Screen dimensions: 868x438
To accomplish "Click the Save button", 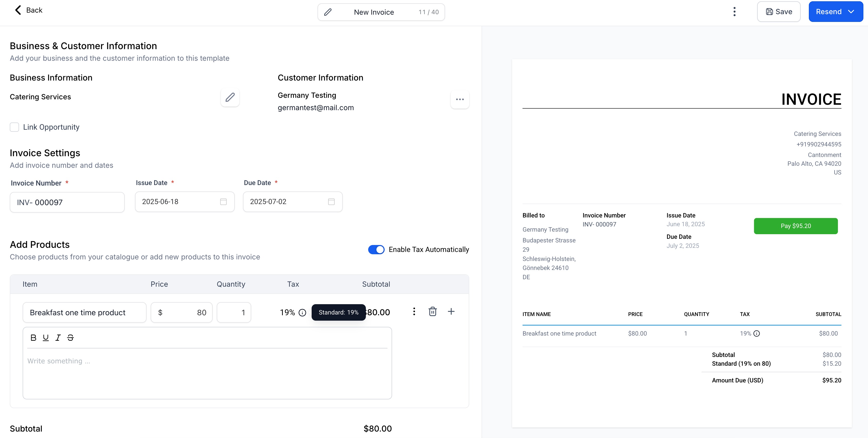I will pos(778,12).
